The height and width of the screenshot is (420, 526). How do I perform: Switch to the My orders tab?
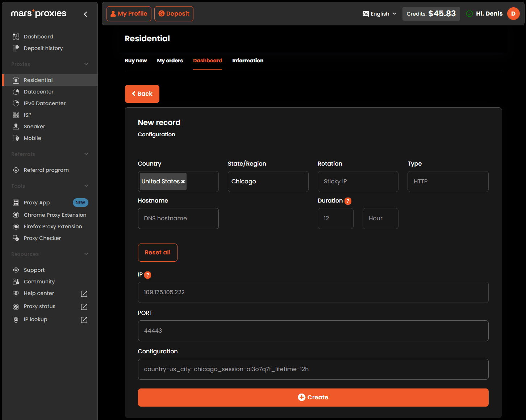click(170, 61)
